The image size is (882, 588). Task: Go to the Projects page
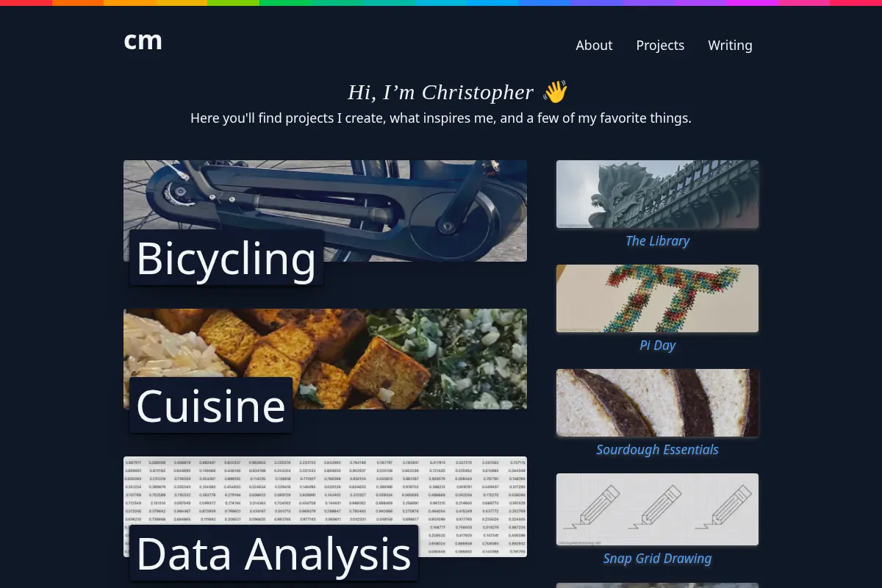click(x=660, y=46)
